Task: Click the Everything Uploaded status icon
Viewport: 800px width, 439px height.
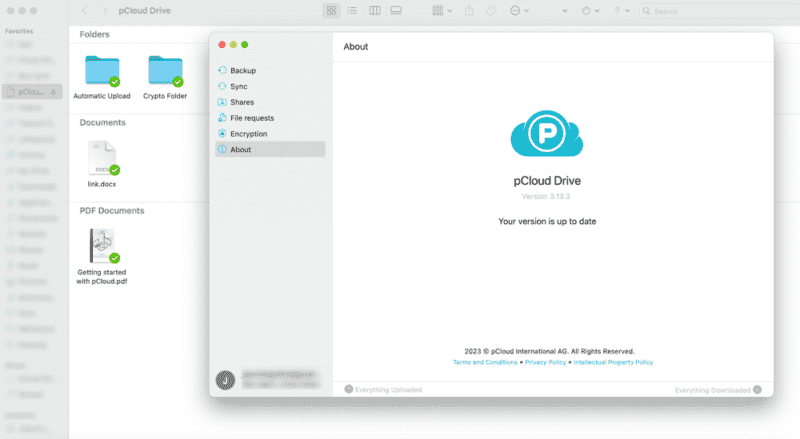Action: pyautogui.click(x=349, y=389)
